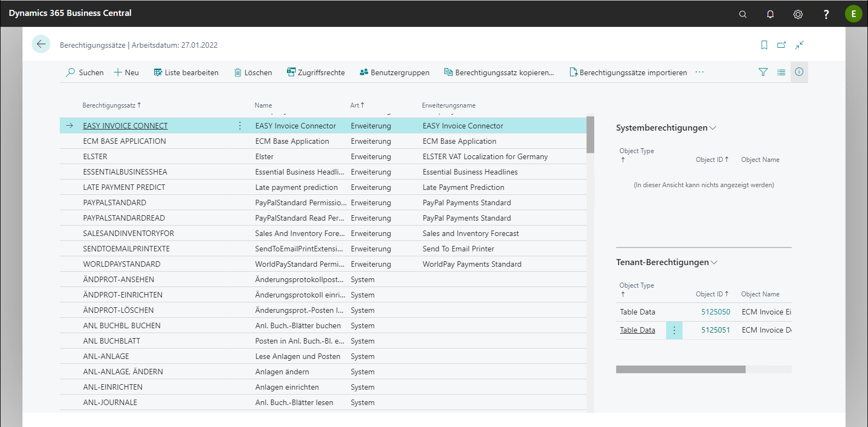Select the ANL-JOURNALE row
The height and width of the screenshot is (427, 868).
coord(323,402)
